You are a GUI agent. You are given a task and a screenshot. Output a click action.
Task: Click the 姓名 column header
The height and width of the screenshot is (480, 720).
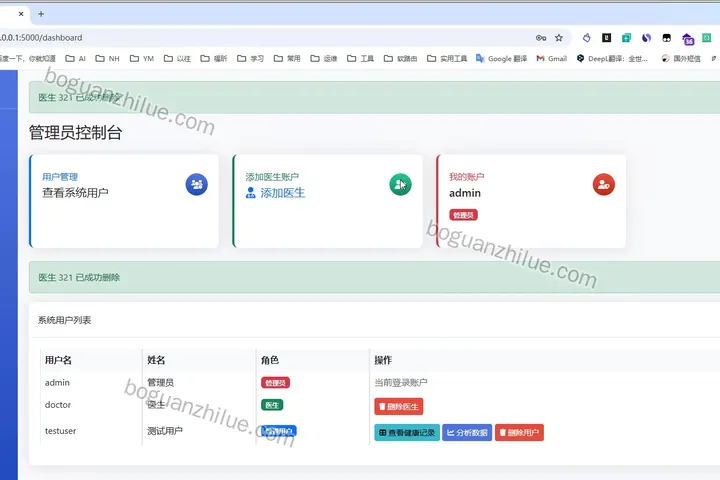coord(156,360)
